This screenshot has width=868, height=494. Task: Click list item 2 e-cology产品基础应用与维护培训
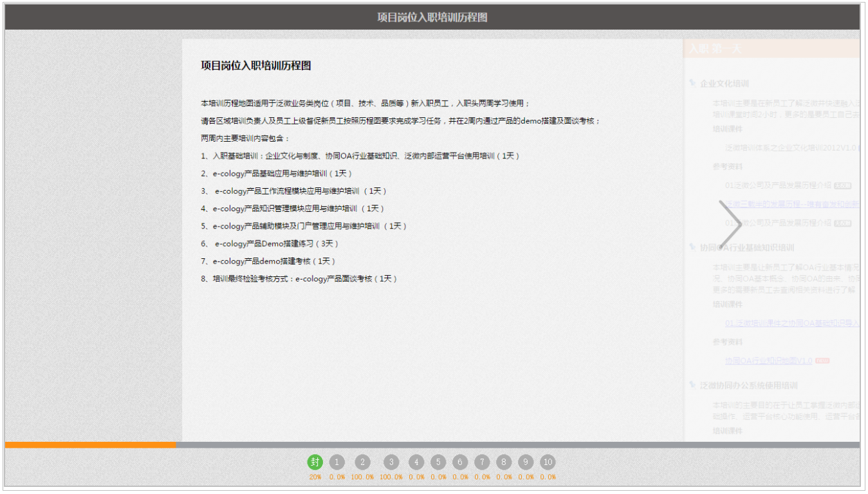pyautogui.click(x=277, y=173)
